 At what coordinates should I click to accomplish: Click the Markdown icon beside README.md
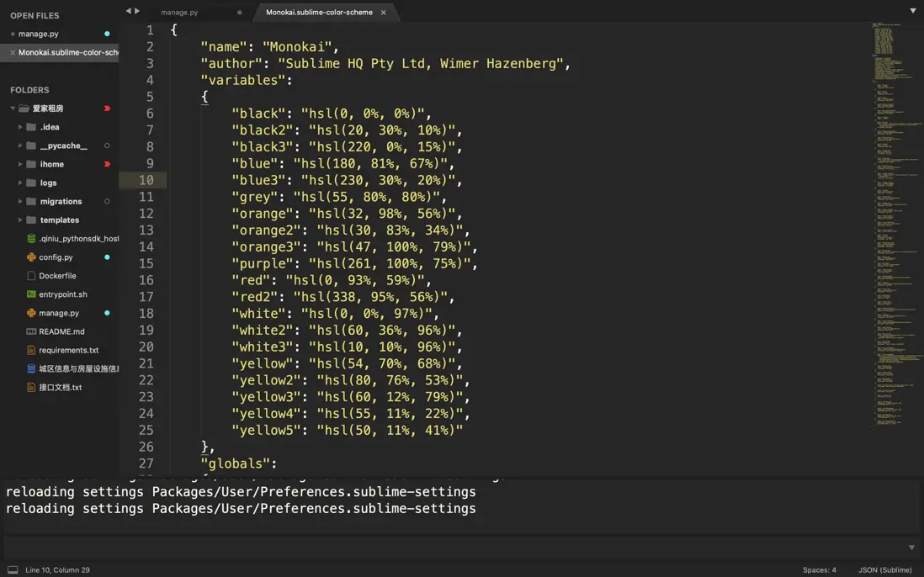point(31,331)
